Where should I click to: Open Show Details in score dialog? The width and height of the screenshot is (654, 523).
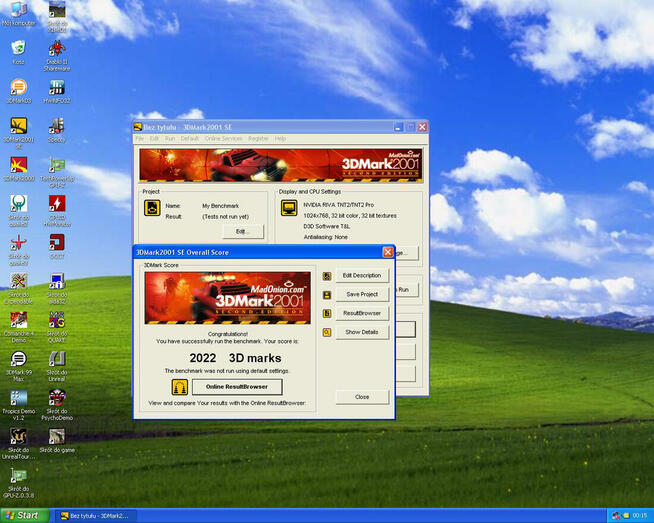362,332
